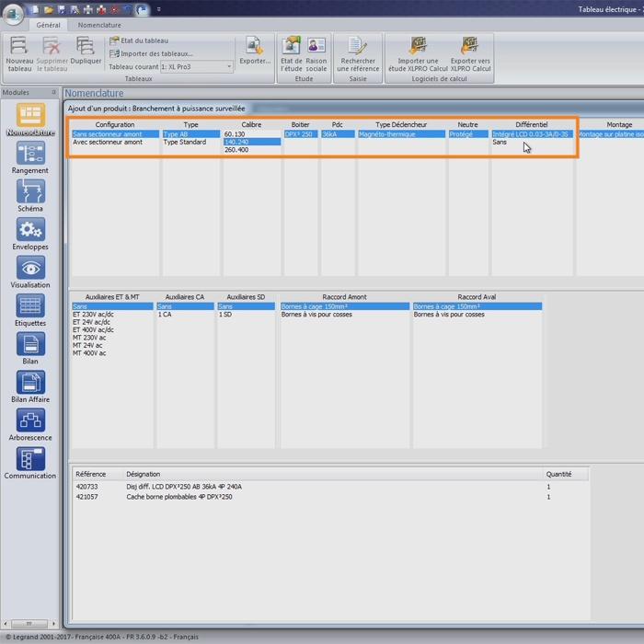Viewport: 644px width, 644px height.
Task: Open the Bilan Affaire module
Action: coord(30,387)
